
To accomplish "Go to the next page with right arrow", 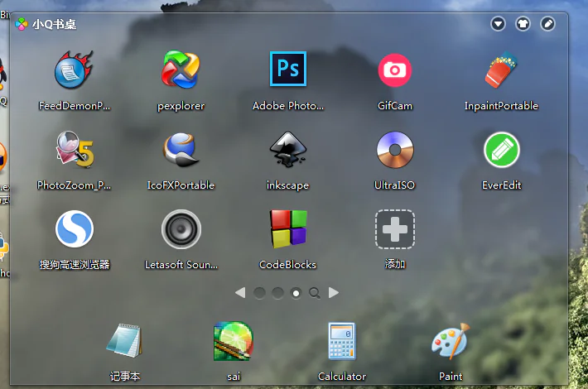I will tap(334, 292).
